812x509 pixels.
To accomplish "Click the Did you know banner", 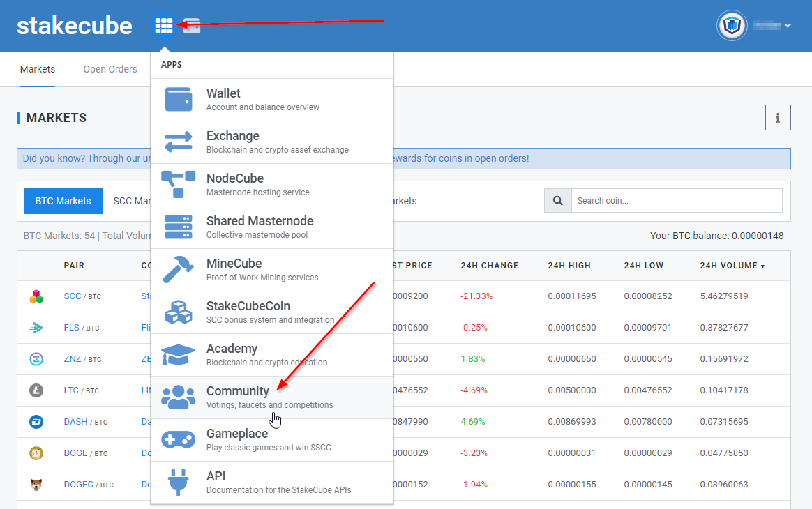I will (403, 158).
